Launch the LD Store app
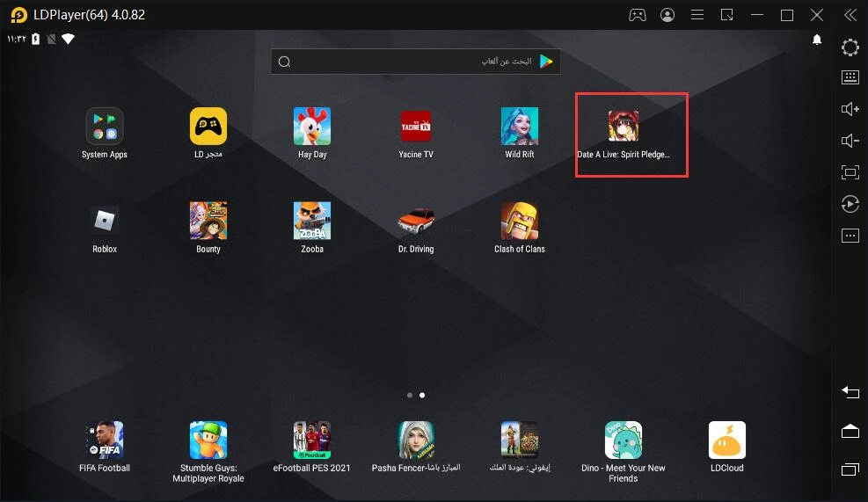Image resolution: width=868 pixels, height=502 pixels. [208, 127]
